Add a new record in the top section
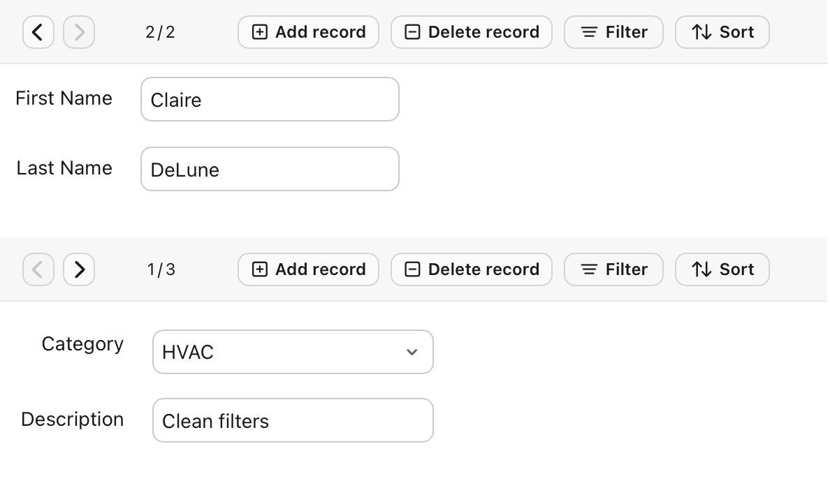This screenshot has height=504, width=830. coord(308,32)
